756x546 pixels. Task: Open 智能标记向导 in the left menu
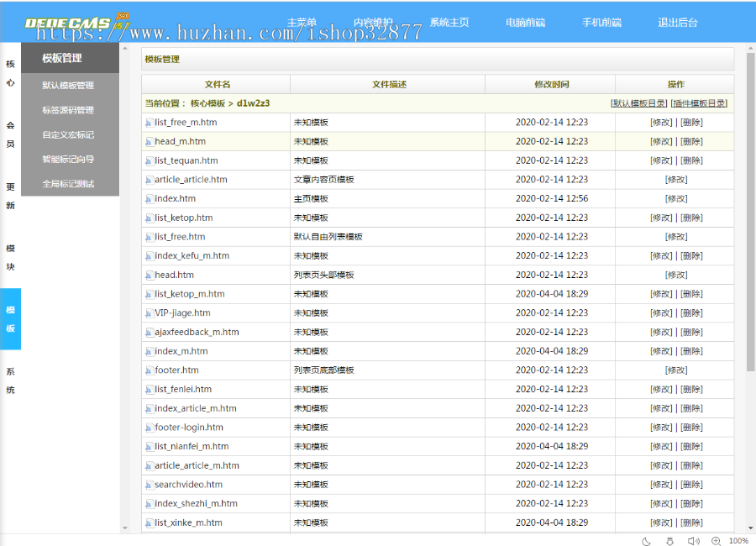(68, 159)
